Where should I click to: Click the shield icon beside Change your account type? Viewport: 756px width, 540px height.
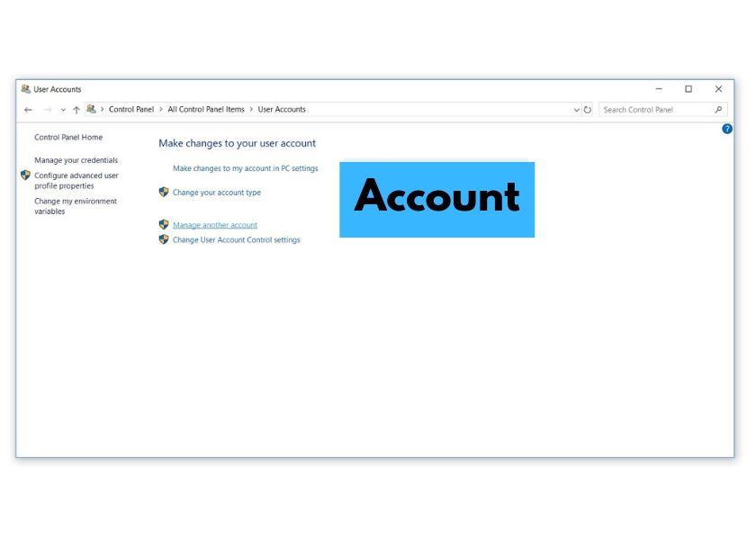click(164, 192)
